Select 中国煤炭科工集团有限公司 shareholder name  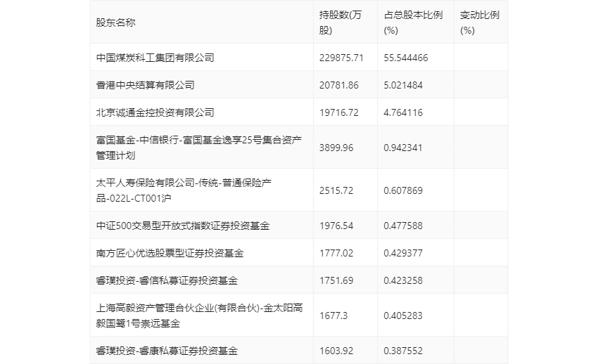tap(155, 58)
